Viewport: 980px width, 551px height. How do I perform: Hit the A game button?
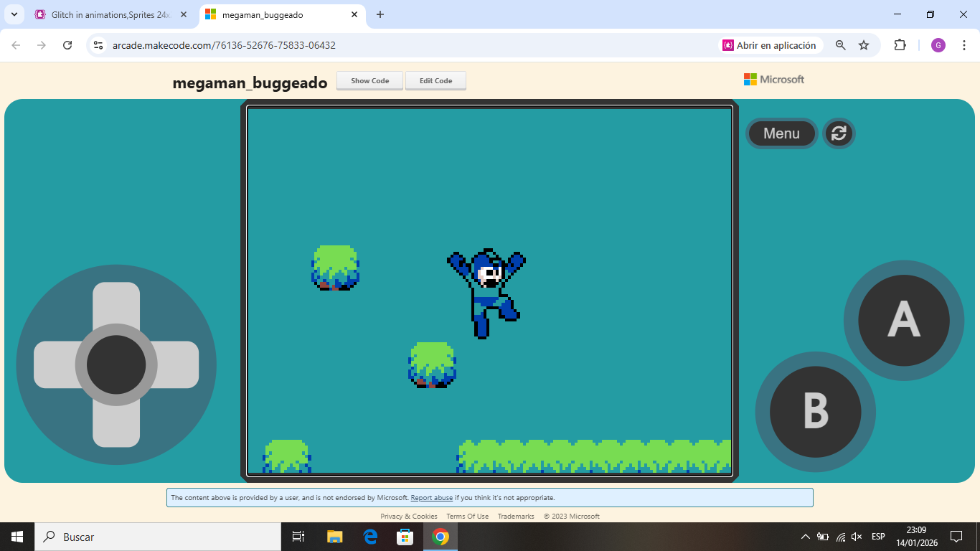tap(904, 320)
